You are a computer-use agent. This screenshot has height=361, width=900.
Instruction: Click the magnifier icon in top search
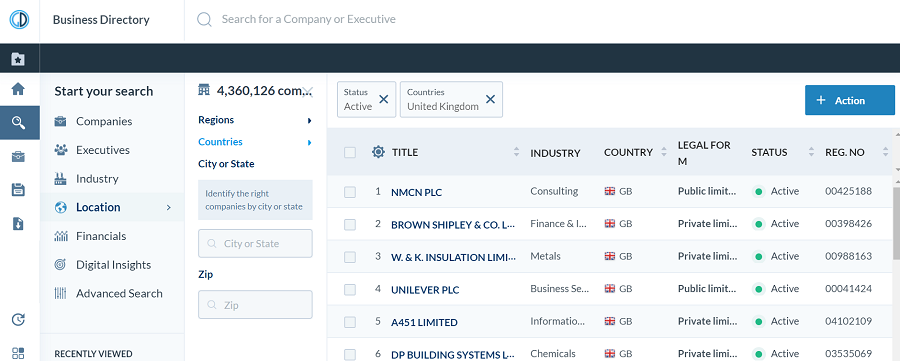pyautogui.click(x=204, y=20)
